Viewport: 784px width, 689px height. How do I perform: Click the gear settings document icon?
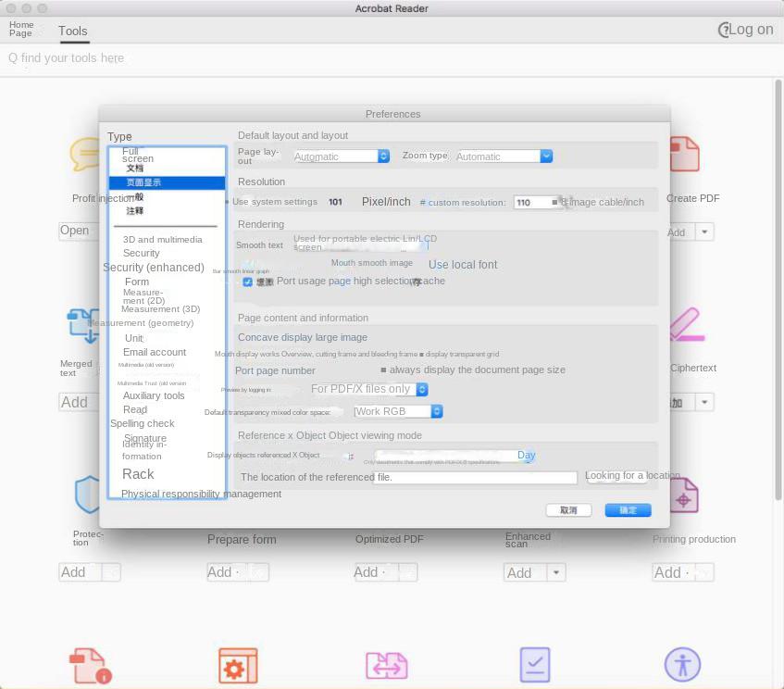coord(238,666)
